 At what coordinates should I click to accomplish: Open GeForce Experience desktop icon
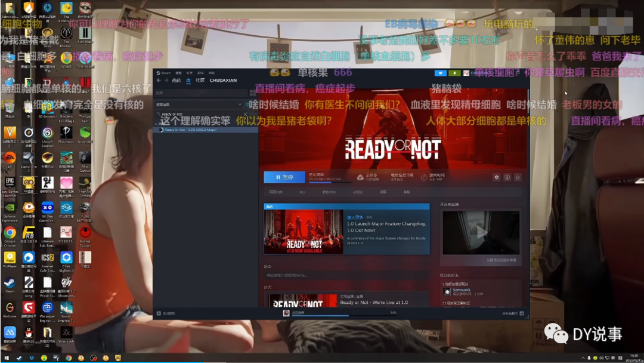(x=10, y=211)
